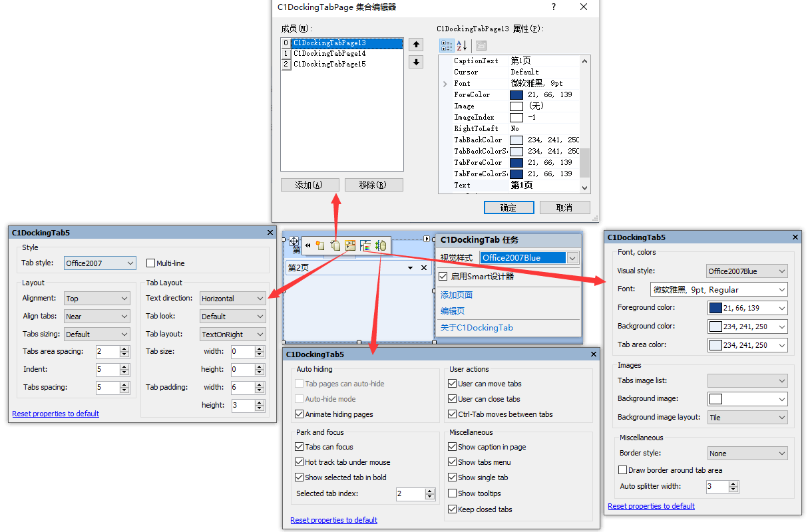Screen dimensions: 808x532
Task: Close the 第2页 tab page
Action: coord(424,267)
